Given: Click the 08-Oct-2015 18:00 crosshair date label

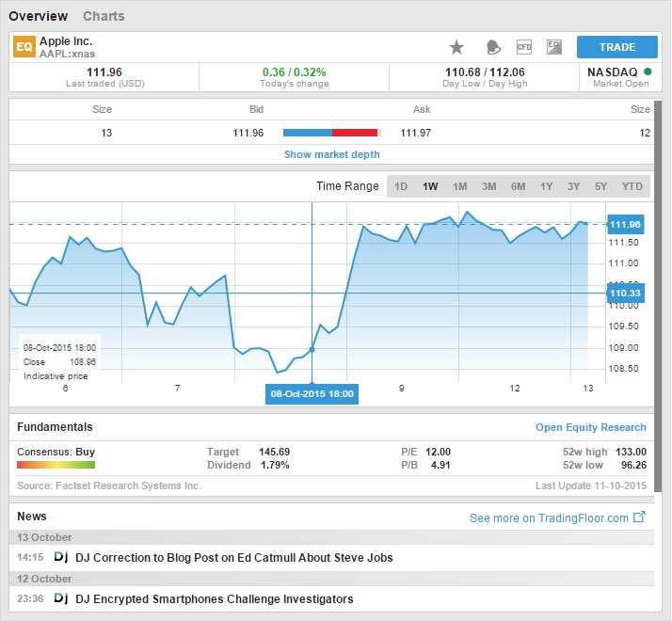Looking at the screenshot, I should coord(312,394).
